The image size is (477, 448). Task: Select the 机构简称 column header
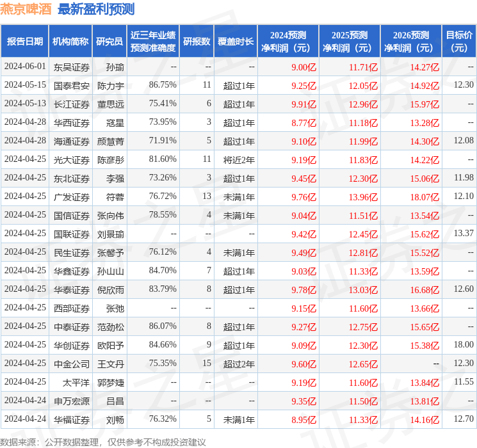(70, 42)
